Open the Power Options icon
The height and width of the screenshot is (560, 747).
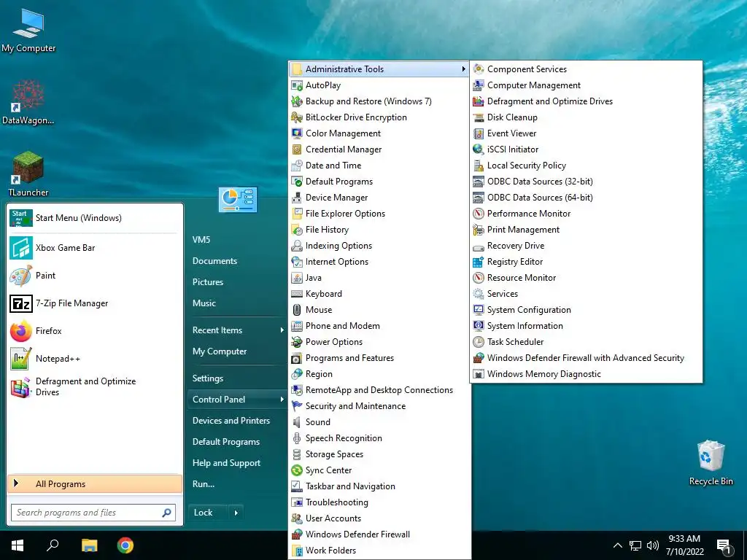pos(297,342)
